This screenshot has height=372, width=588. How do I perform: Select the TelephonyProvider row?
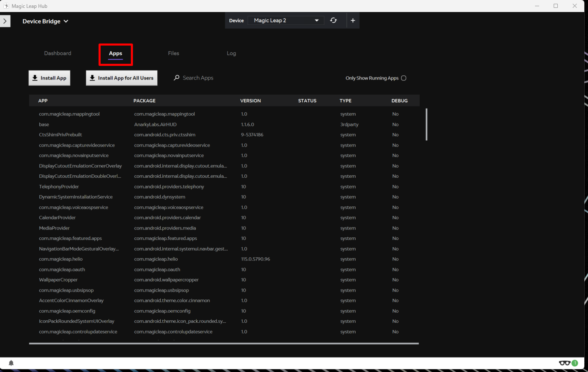coord(224,186)
